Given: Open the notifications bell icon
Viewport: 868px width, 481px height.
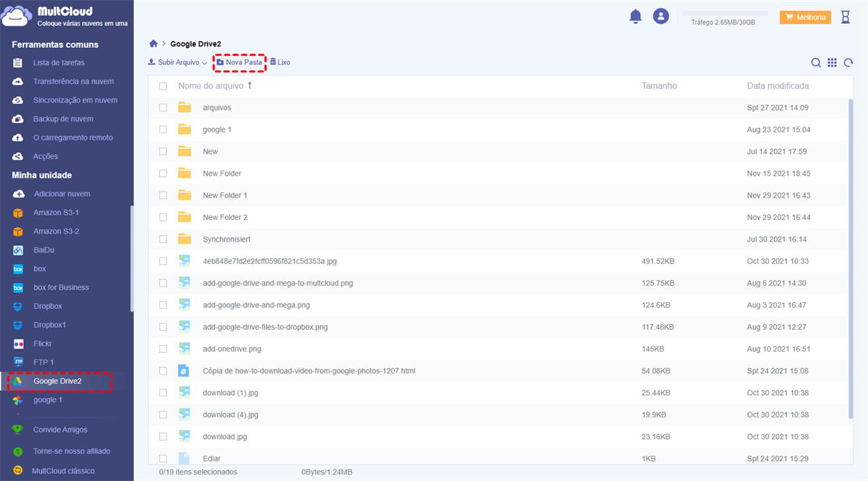Looking at the screenshot, I should pos(636,16).
